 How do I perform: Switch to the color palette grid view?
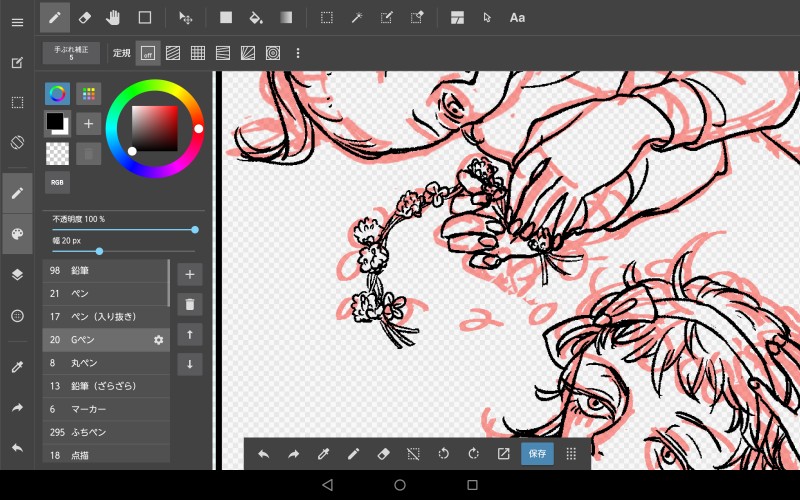click(88, 94)
